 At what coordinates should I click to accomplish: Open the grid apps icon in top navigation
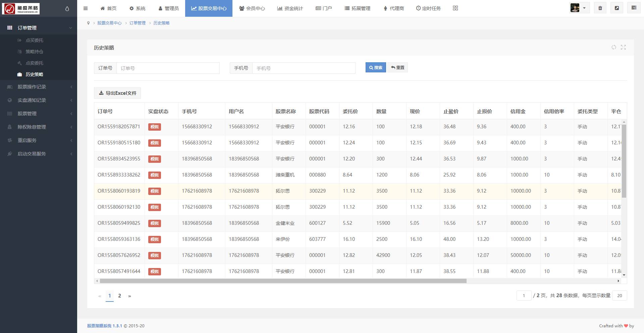pos(455,8)
